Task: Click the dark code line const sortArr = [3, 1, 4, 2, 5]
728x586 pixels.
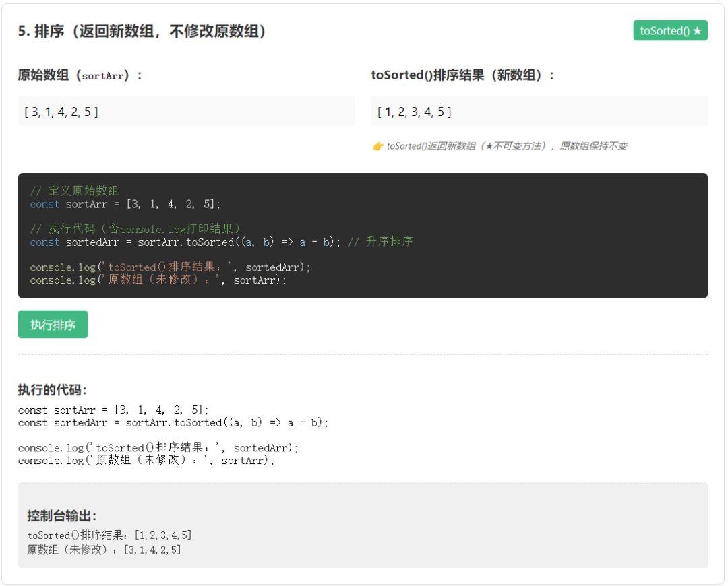Action: 125,204
